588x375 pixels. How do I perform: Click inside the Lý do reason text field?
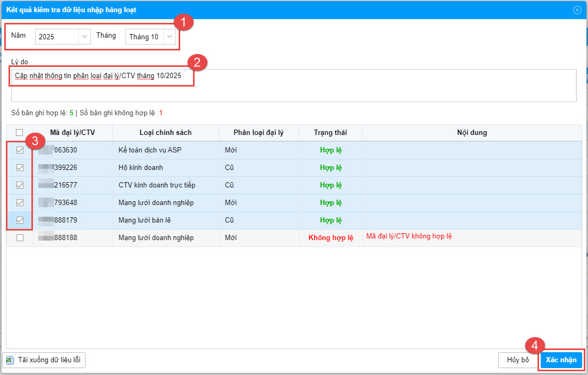pos(293,91)
